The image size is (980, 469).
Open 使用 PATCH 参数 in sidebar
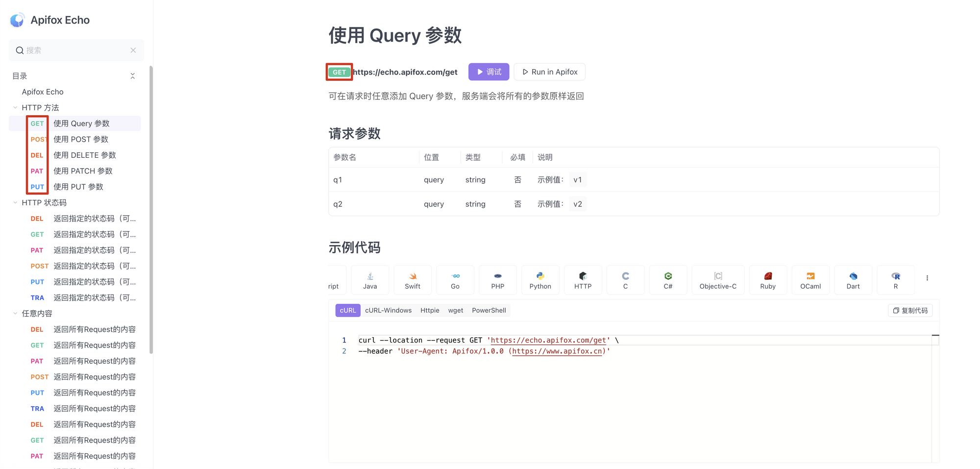[83, 171]
